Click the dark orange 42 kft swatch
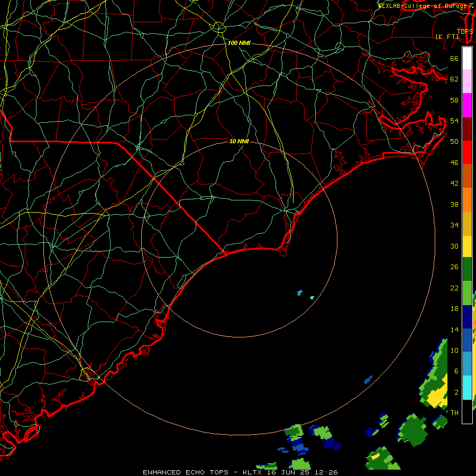 click(467, 176)
